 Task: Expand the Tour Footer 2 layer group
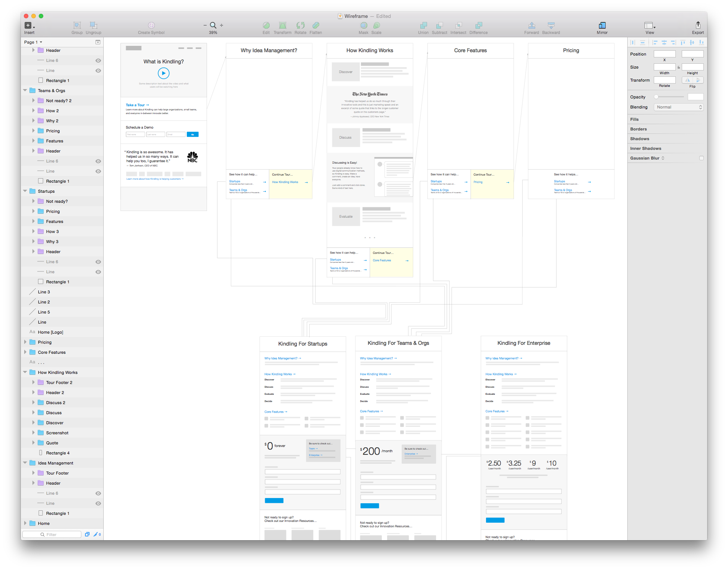[33, 382]
